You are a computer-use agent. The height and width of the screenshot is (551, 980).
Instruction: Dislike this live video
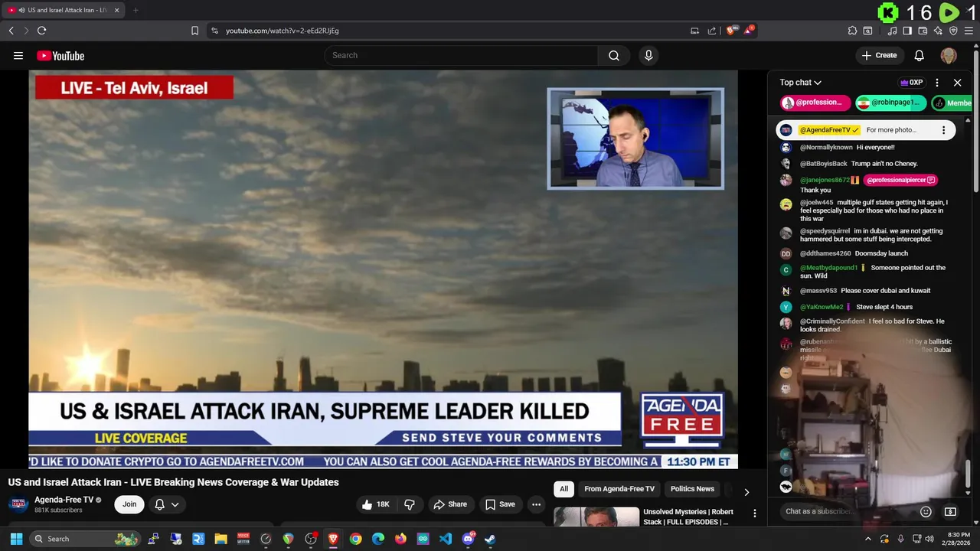point(410,504)
